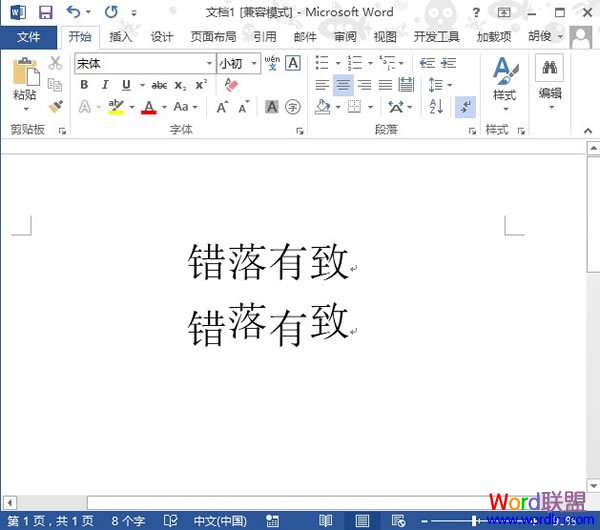Expand the font color dropdown arrow

[x=163, y=107]
